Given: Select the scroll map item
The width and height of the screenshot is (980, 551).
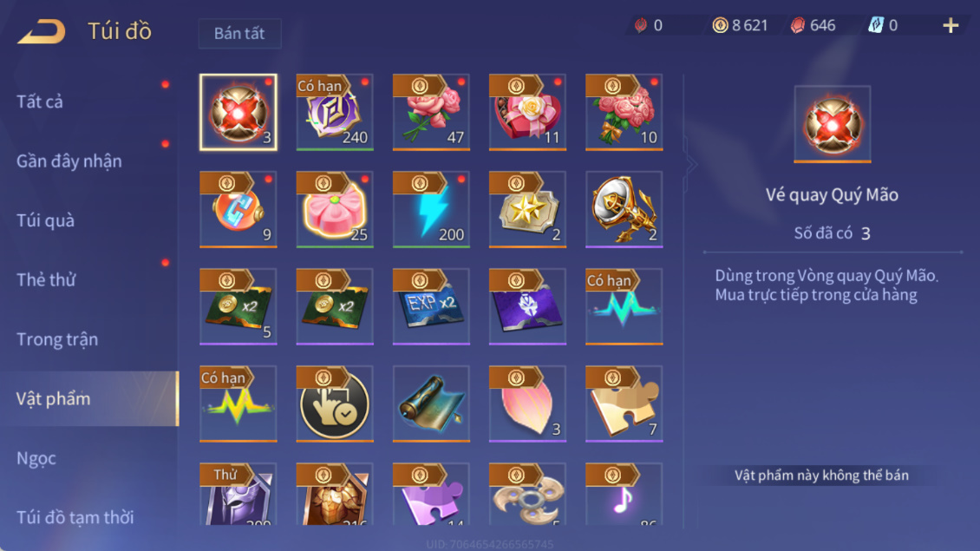Looking at the screenshot, I should (x=431, y=404).
